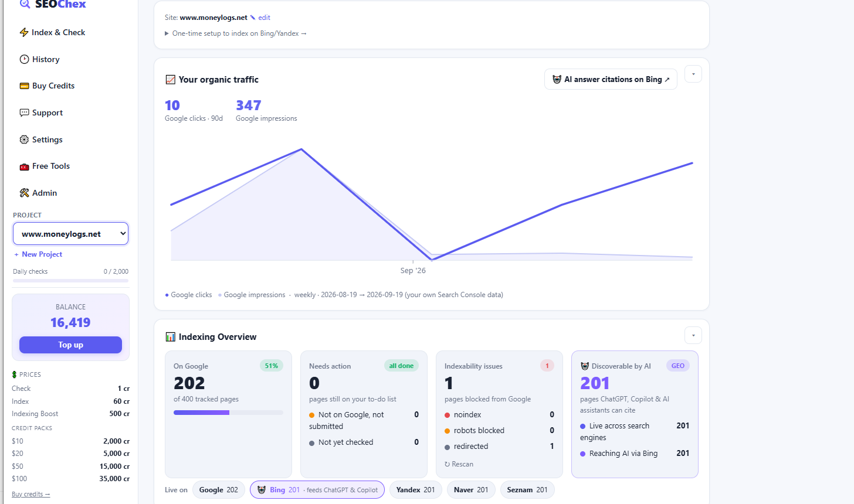Click the Google clicks legend dot

pyautogui.click(x=167, y=295)
